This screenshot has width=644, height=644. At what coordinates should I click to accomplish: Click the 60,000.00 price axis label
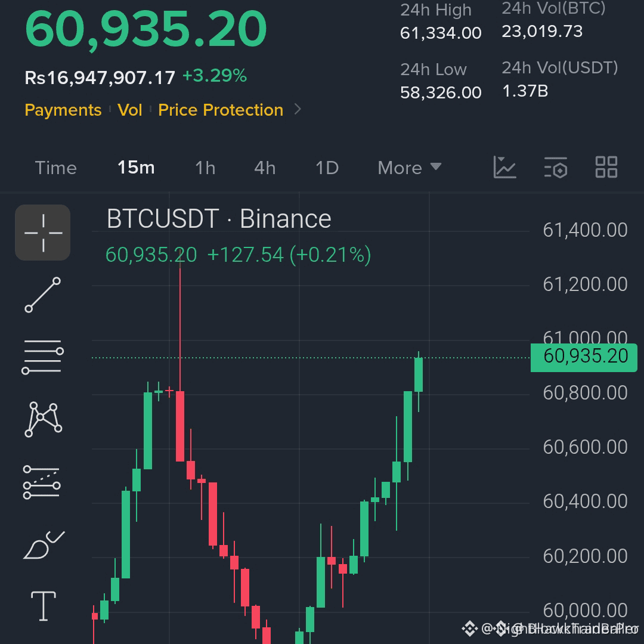(x=586, y=611)
